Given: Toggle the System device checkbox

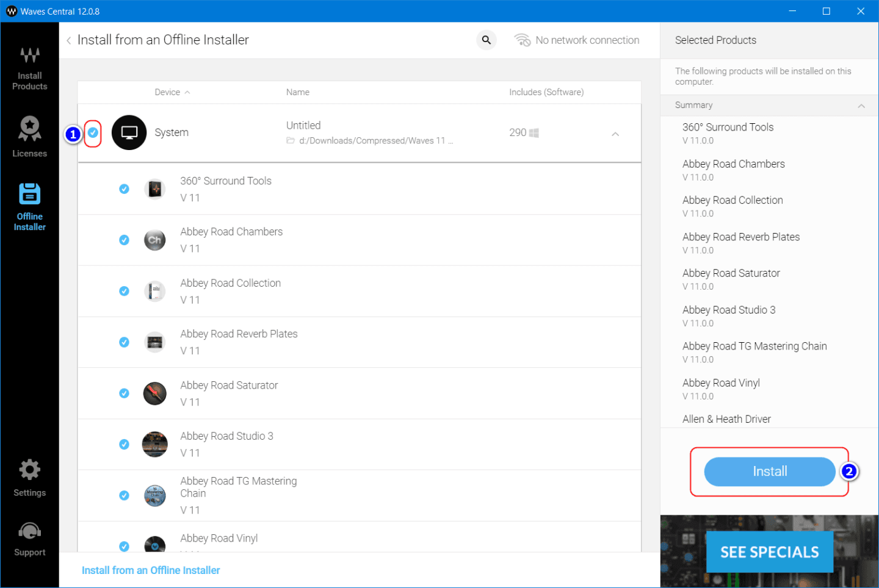Looking at the screenshot, I should [93, 132].
